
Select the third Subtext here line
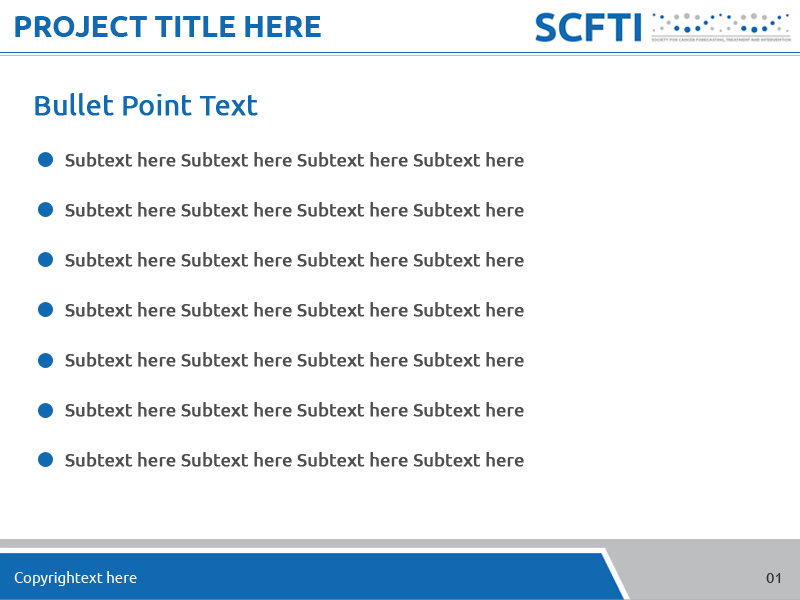(x=294, y=260)
